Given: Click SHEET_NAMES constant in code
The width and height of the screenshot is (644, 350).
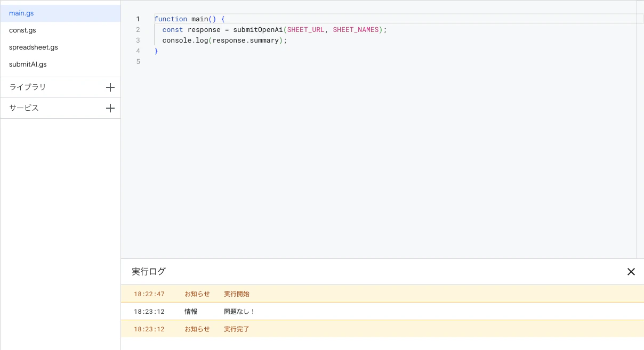Looking at the screenshot, I should click(x=356, y=30).
